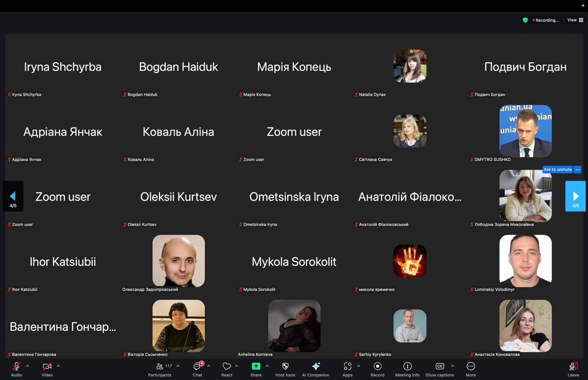This screenshot has width=588, height=380.
Task: Open the View layout menu
Action: point(575,20)
